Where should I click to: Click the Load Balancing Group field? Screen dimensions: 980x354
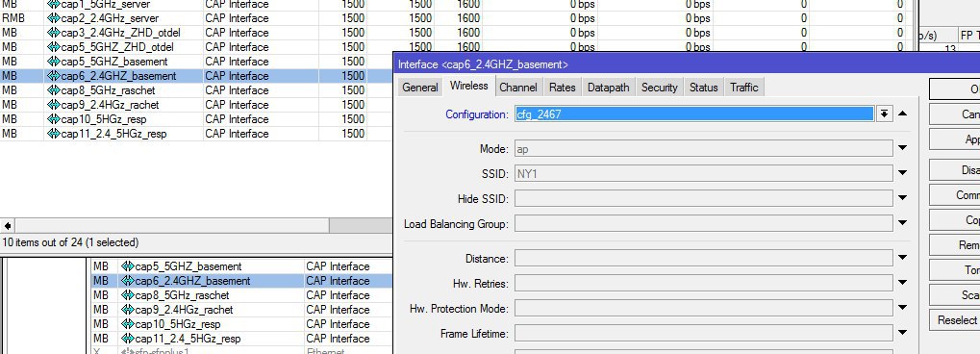[x=703, y=223]
